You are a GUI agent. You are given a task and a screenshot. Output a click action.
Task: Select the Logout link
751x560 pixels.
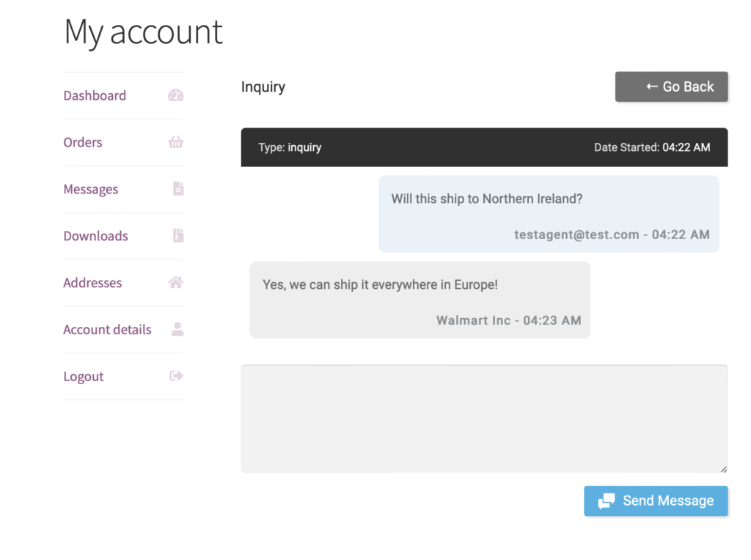click(x=84, y=377)
